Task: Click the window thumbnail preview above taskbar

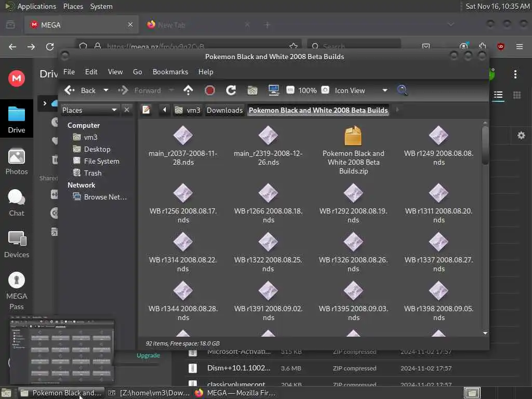Action: coord(61,350)
